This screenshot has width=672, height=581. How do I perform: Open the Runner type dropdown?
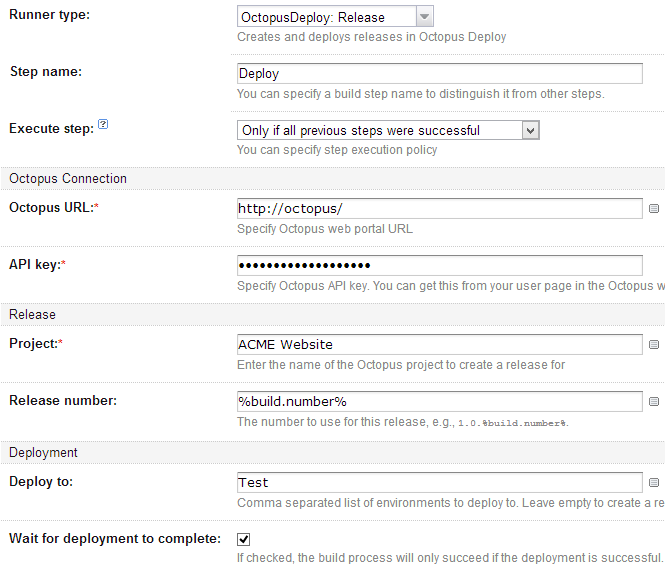click(335, 17)
